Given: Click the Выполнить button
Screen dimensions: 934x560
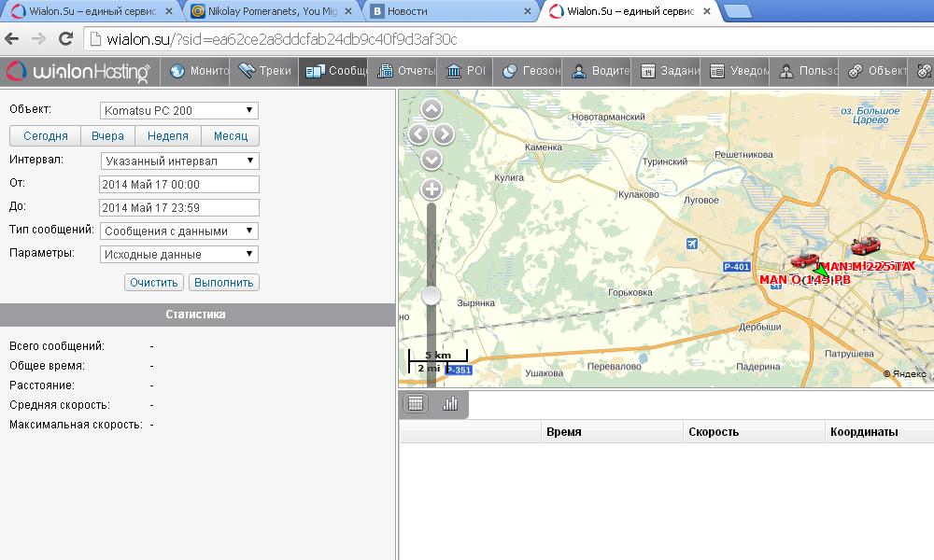Looking at the screenshot, I should 224,282.
